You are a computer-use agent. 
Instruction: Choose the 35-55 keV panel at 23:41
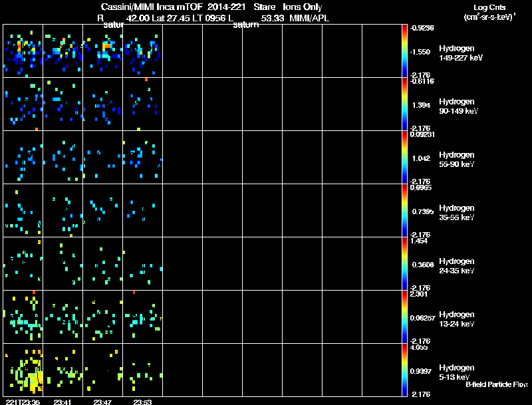point(63,211)
